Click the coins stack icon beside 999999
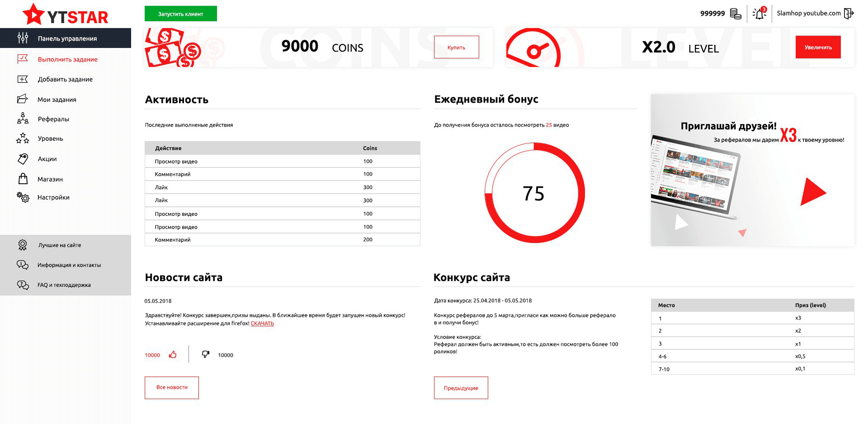The height and width of the screenshot is (424, 868). coord(736,14)
